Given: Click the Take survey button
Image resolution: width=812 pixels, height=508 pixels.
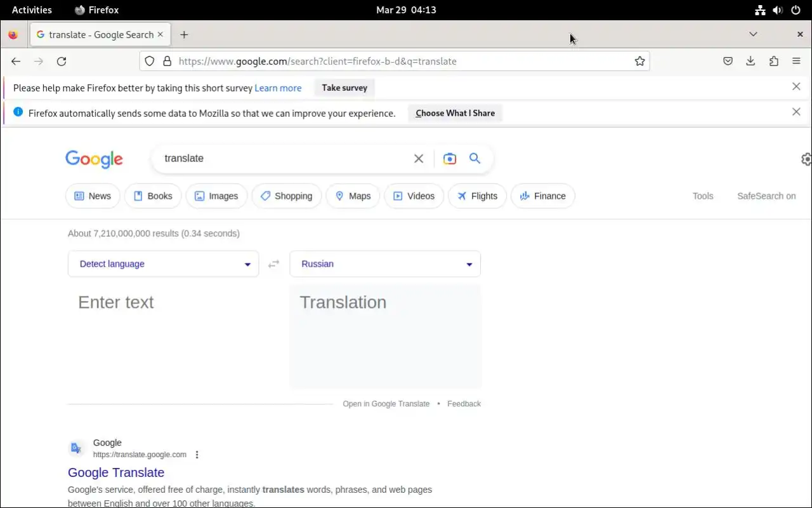Looking at the screenshot, I should click(x=344, y=88).
